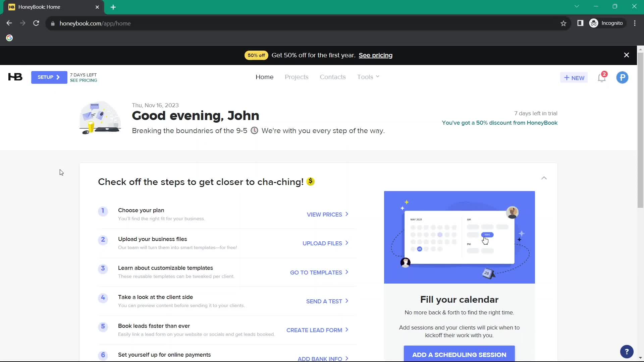
Task: Click 'Take a look at the client side'
Action: point(155,297)
